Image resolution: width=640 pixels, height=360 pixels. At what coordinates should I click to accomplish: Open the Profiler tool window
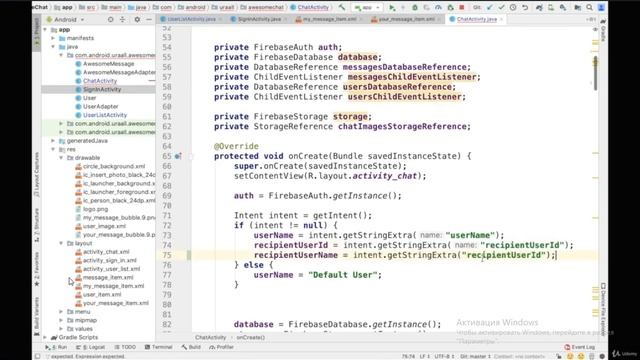point(221,347)
